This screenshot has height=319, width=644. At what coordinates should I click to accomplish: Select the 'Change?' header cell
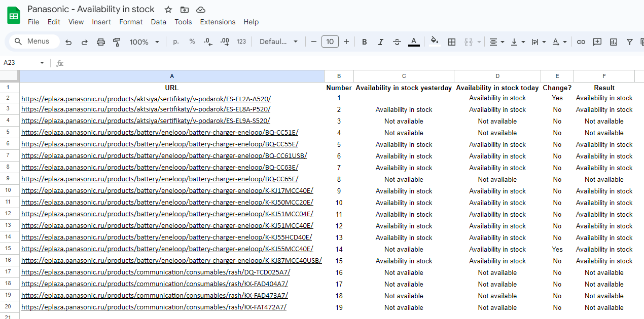pyautogui.click(x=557, y=88)
